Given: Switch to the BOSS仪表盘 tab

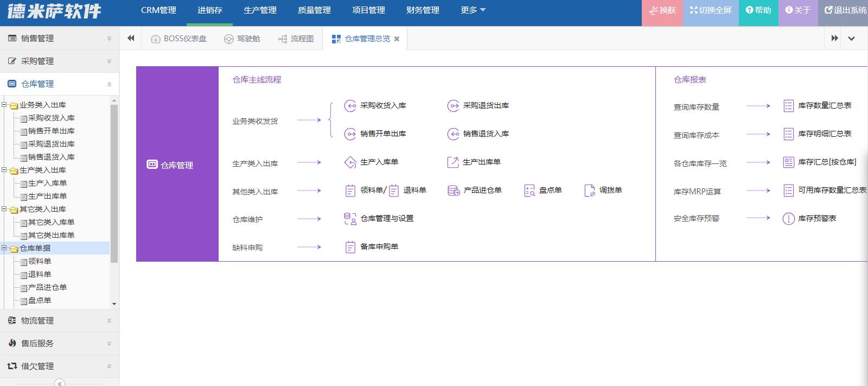Looking at the screenshot, I should (178, 39).
